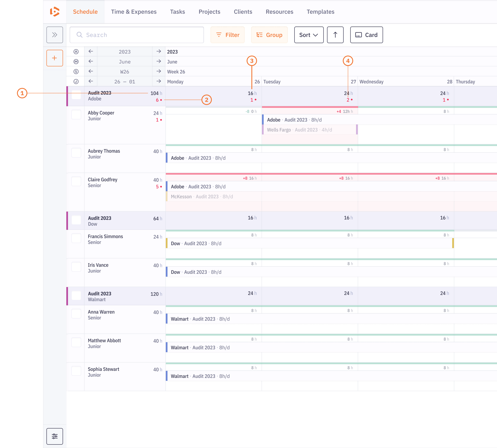The height and width of the screenshot is (448, 497).
Task: Toggle sort direction with up arrow button
Action: click(x=335, y=35)
